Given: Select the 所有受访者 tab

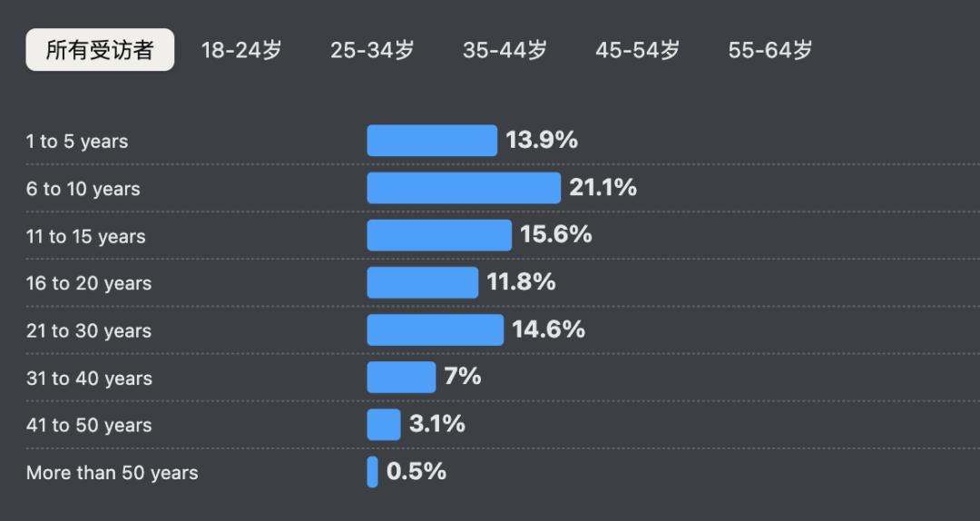Looking at the screenshot, I should pos(100,50).
